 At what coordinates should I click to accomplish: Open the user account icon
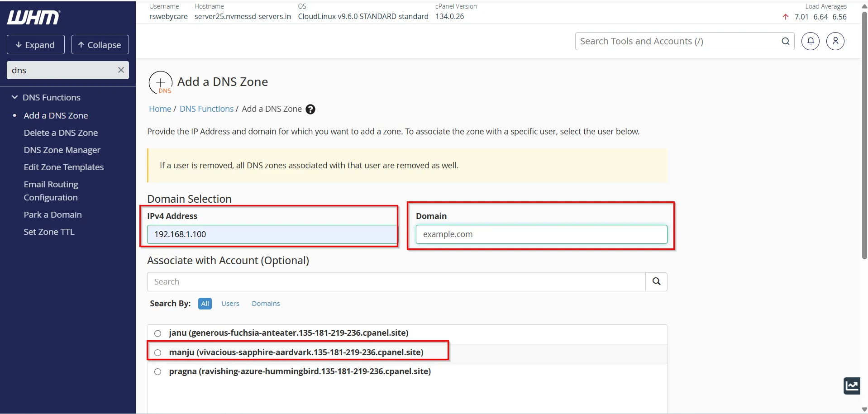(835, 41)
